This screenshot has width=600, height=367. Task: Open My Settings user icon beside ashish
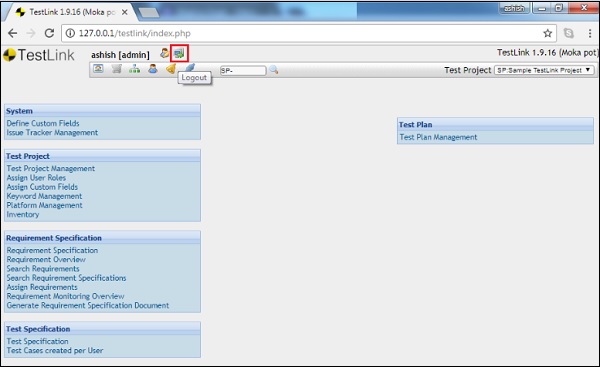(x=165, y=53)
